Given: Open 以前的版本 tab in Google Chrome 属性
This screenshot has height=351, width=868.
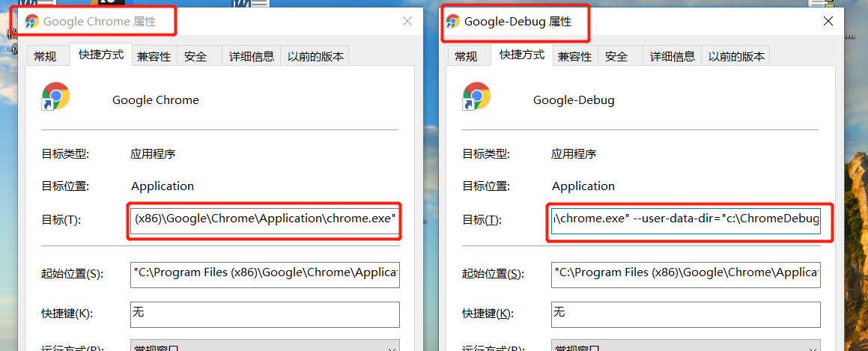Looking at the screenshot, I should pyautogui.click(x=316, y=56).
